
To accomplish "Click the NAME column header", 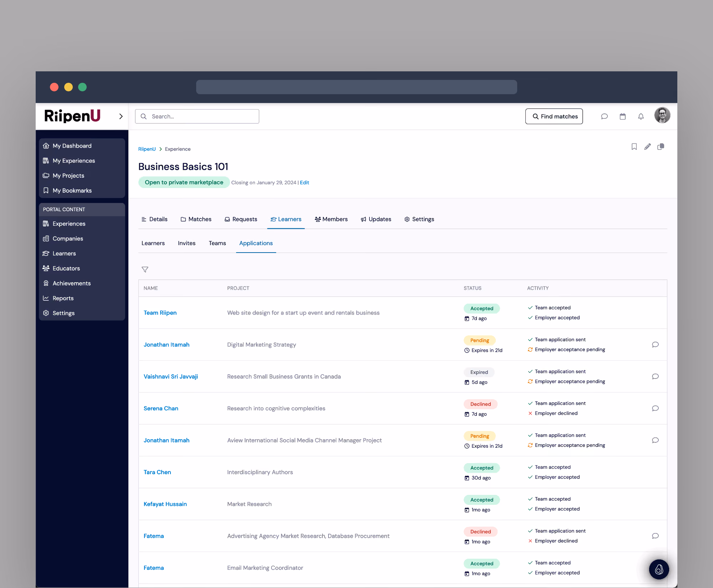I will pos(151,288).
